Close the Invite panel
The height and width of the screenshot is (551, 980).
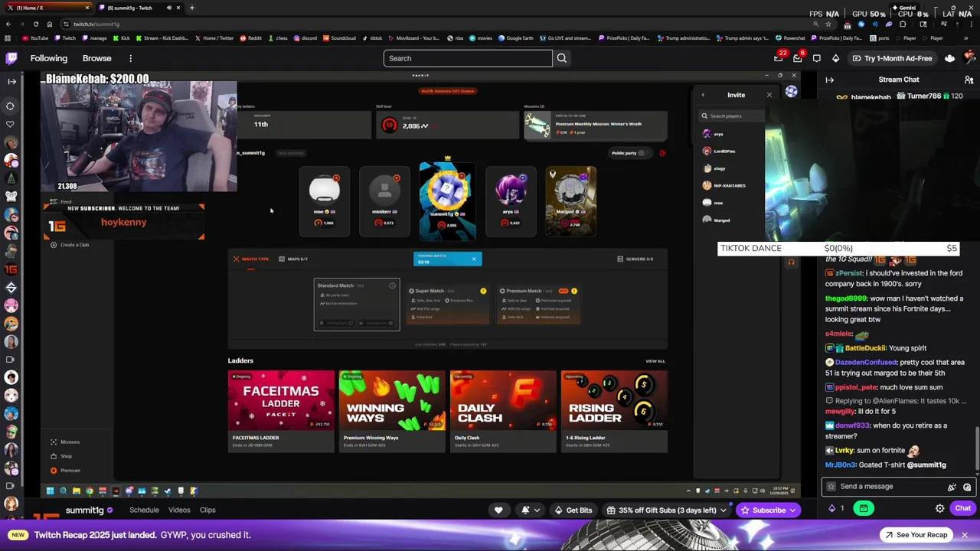coord(769,95)
